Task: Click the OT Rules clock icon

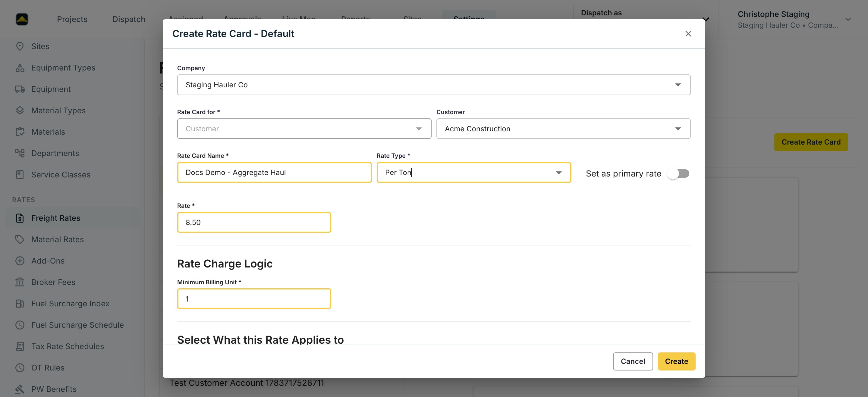Action: tap(20, 368)
